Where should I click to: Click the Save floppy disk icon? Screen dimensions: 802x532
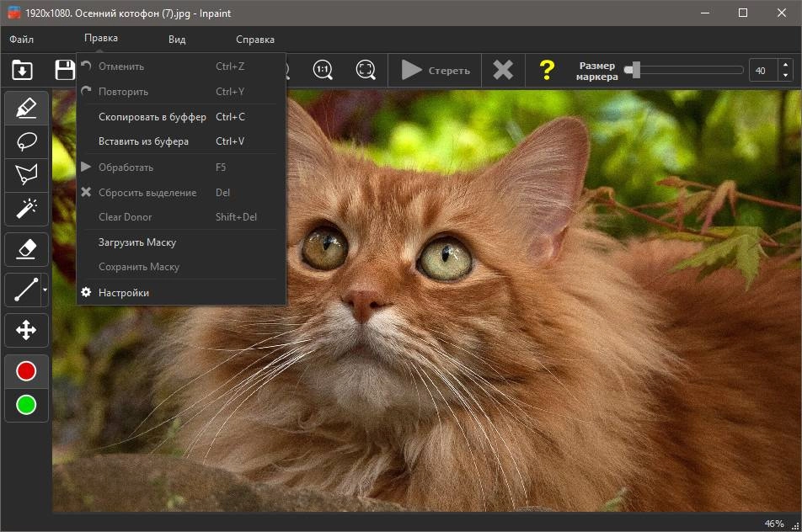pos(65,70)
